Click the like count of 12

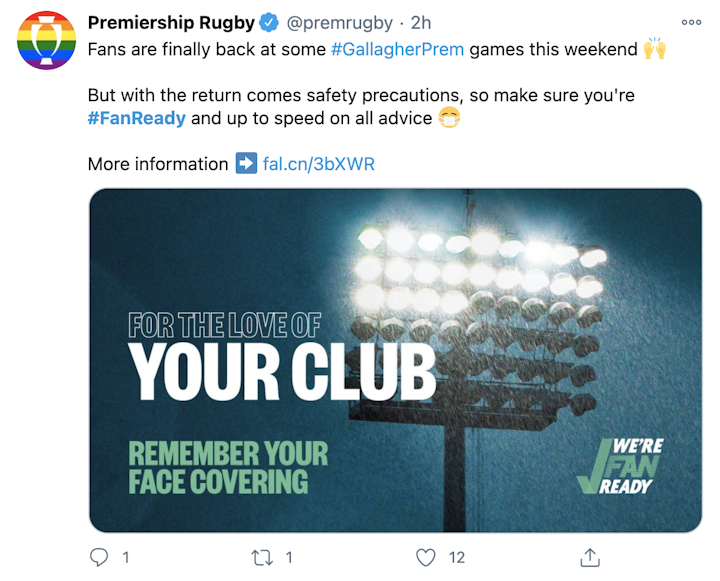tap(456, 557)
